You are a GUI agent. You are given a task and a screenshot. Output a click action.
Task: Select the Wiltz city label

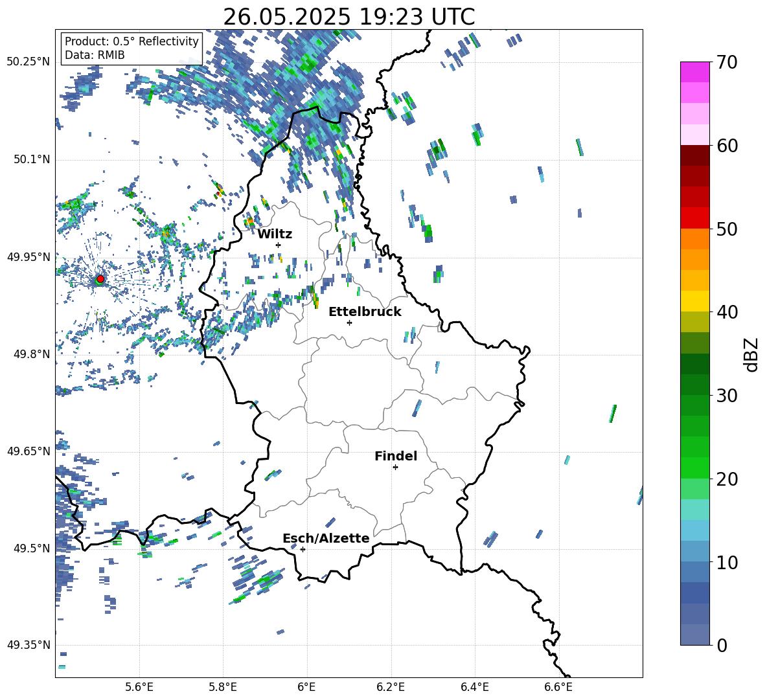tap(275, 234)
